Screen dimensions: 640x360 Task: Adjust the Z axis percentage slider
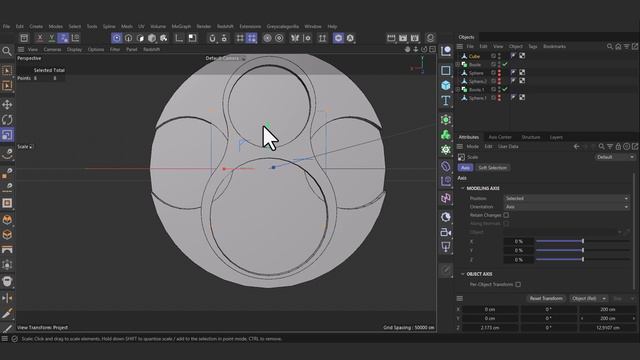583,260
